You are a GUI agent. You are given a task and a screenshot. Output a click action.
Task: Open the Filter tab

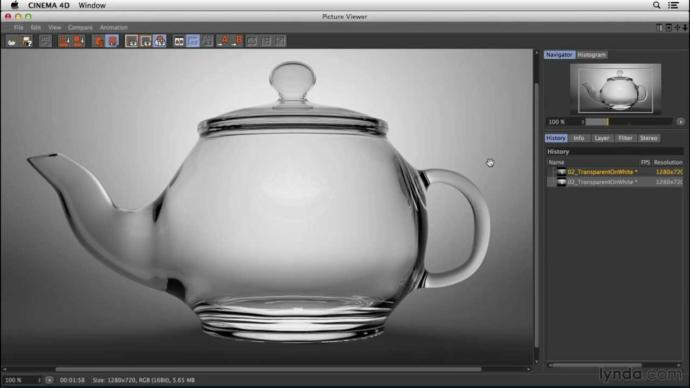pos(625,138)
